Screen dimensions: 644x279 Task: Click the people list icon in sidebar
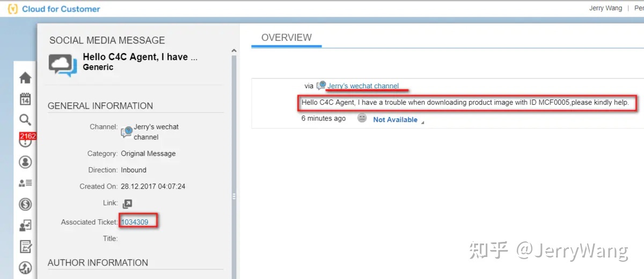pyautogui.click(x=25, y=183)
